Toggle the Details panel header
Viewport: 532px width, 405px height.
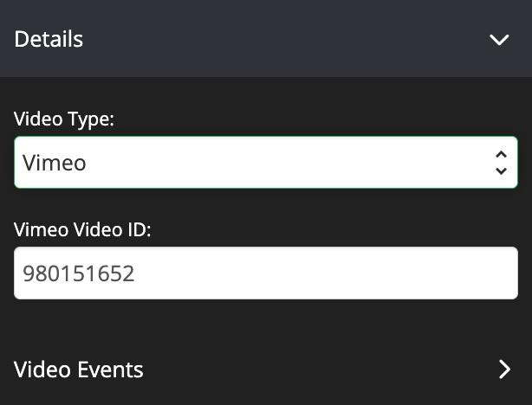266,39
